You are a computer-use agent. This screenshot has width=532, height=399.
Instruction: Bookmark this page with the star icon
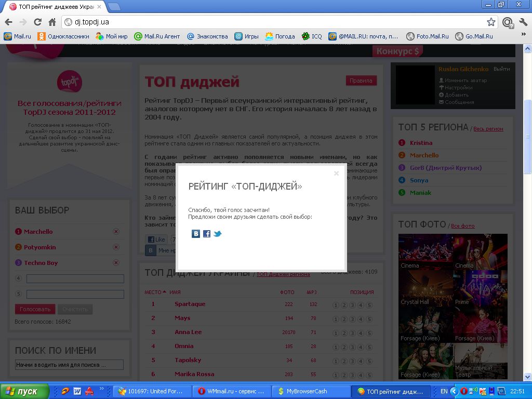tap(491, 22)
